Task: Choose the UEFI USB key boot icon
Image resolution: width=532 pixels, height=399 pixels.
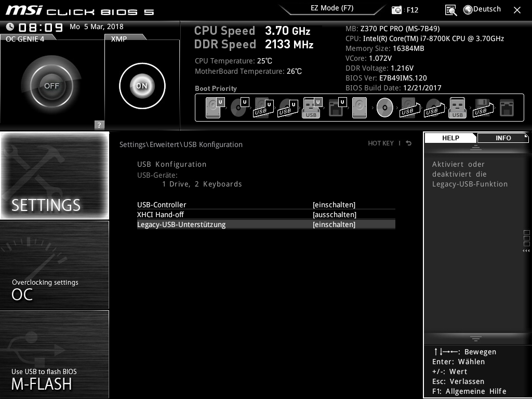Action: 312,108
